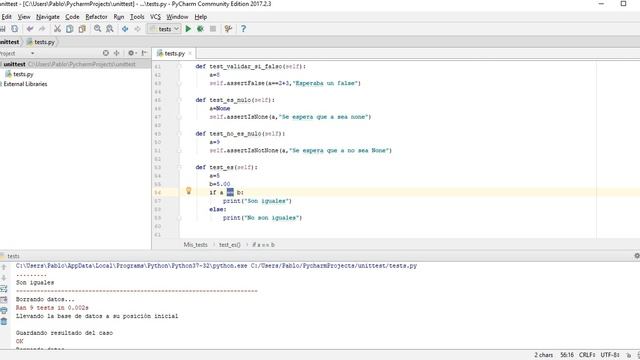Screen dimensions: 640x360
Task: Toggle scroll to end in Run console
Action: point(4,300)
